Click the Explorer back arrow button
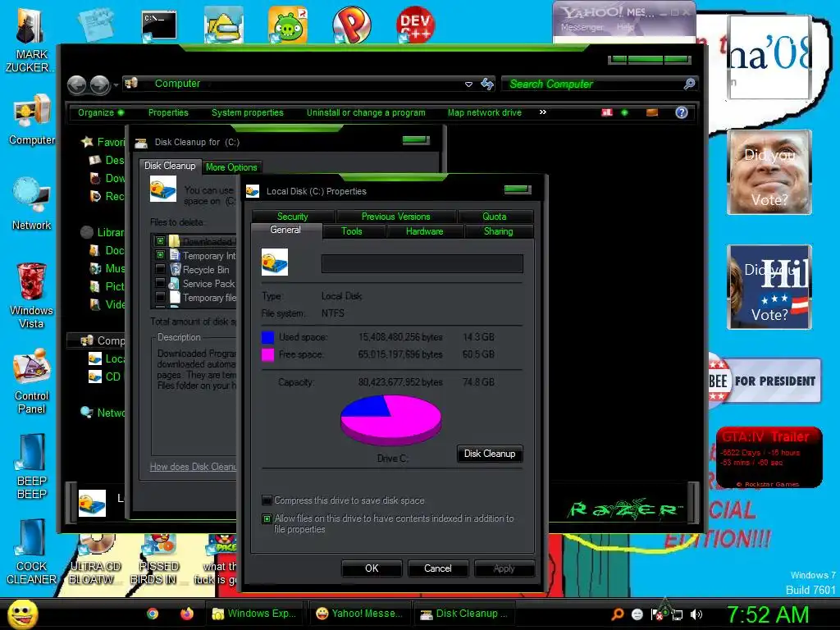Image resolution: width=840 pixels, height=630 pixels. (x=76, y=84)
